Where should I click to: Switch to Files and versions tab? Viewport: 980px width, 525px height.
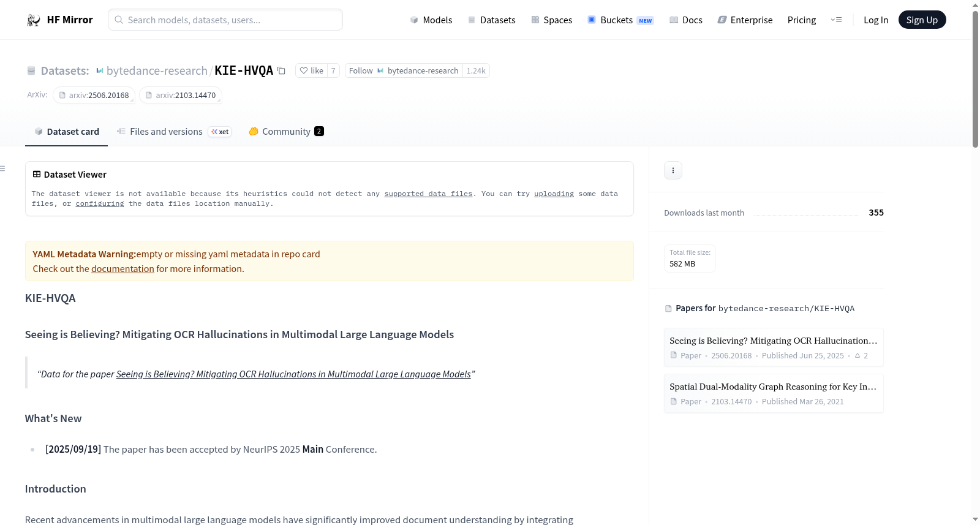174,132
